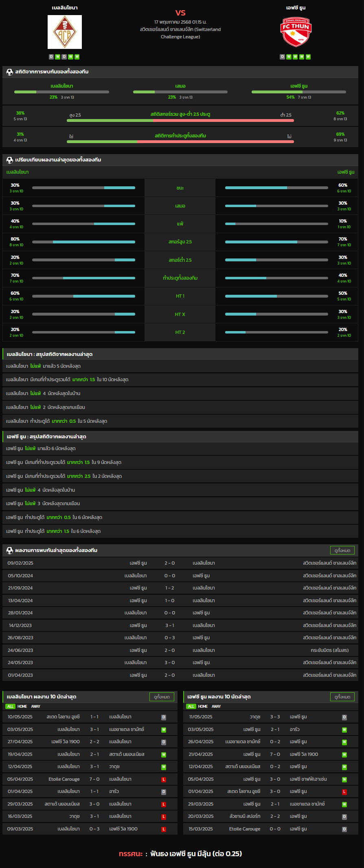Click D badge on 10/05/2025 Bellinzona 1-1 row
364x868 pixels.
tap(164, 717)
